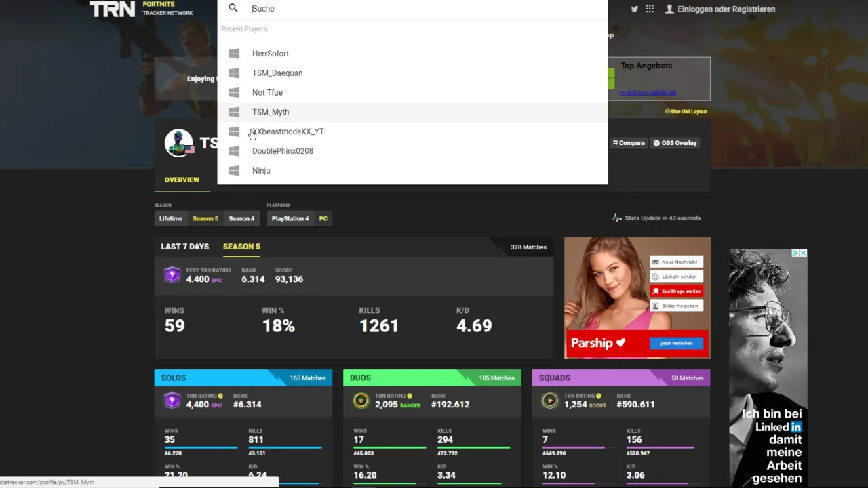
Task: Click Jetzt verlieben button
Action: 676,343
